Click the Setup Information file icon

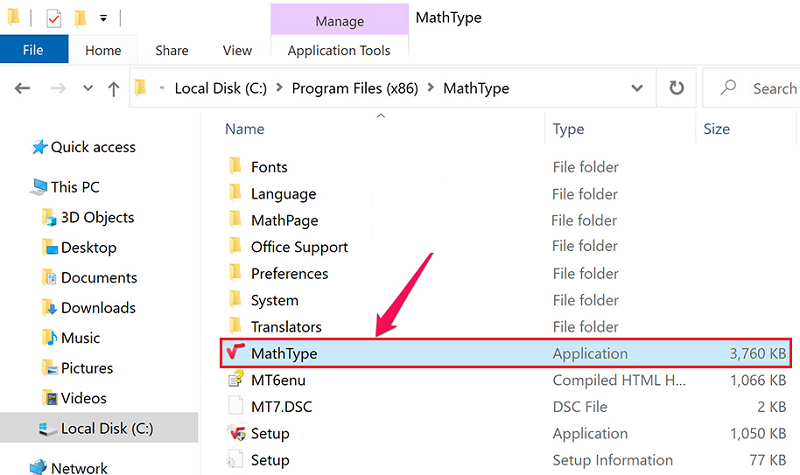(x=235, y=459)
